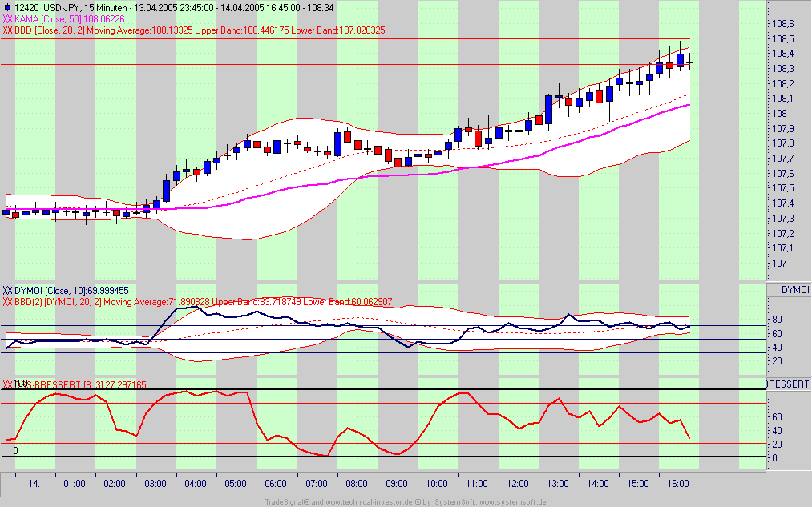Select the BBD(2) [DYMOI, 20, 2] indicator label
Viewport: 812px width, 507px height.
coord(58,302)
